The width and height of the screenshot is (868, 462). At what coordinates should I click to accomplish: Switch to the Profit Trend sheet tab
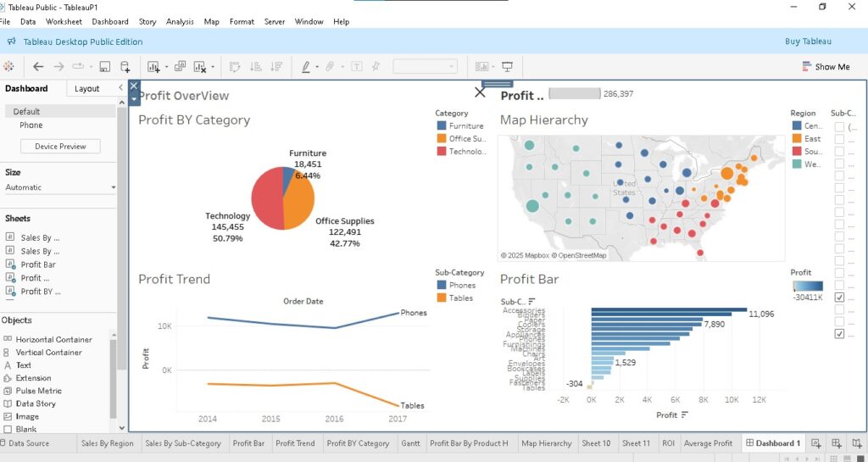pos(295,443)
